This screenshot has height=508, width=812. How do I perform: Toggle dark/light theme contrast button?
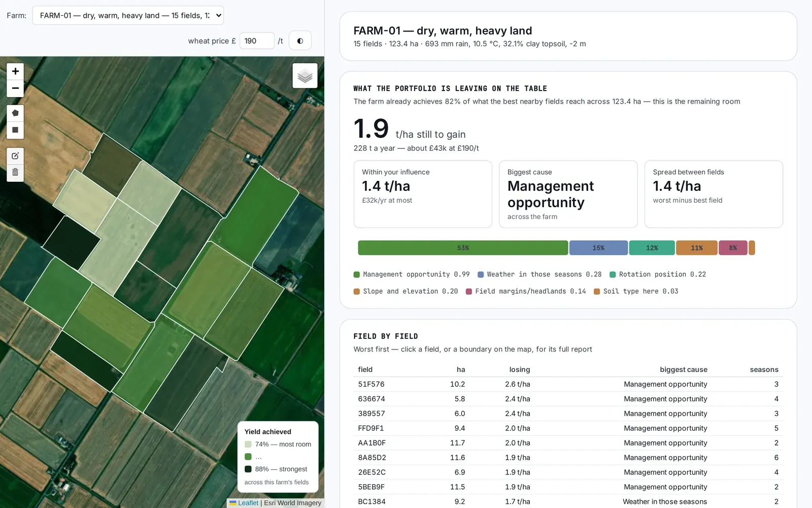300,41
